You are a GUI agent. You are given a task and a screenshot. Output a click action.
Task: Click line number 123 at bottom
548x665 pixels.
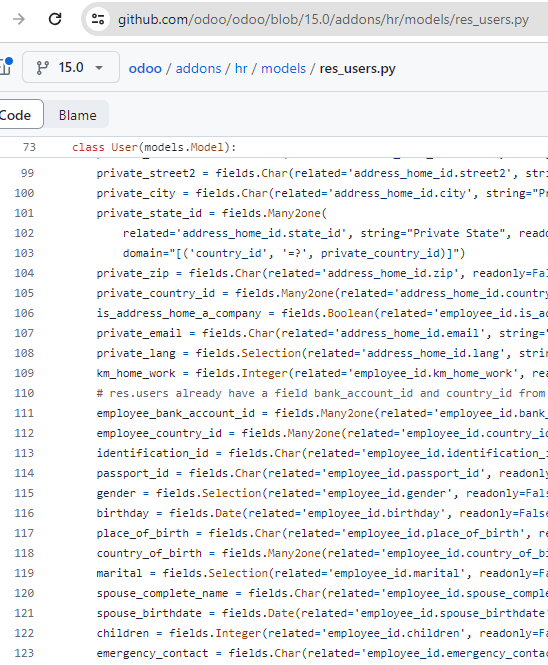pos(24,653)
